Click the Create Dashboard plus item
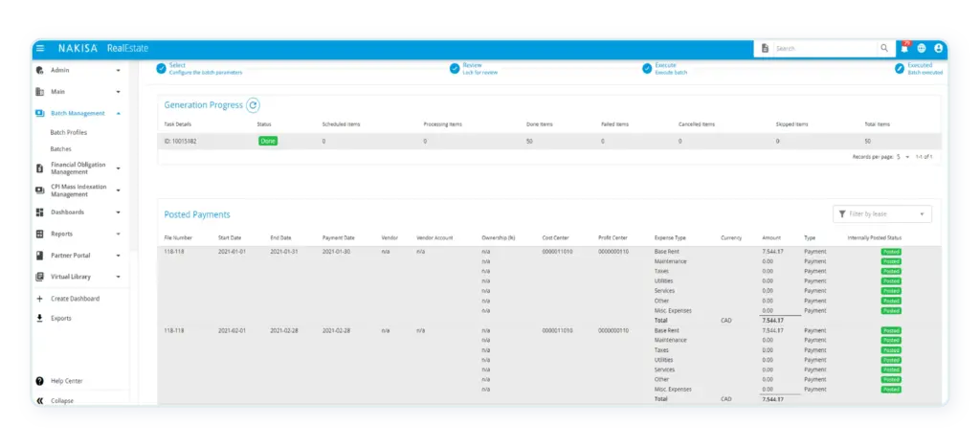This screenshot has width=980, height=448. point(75,299)
